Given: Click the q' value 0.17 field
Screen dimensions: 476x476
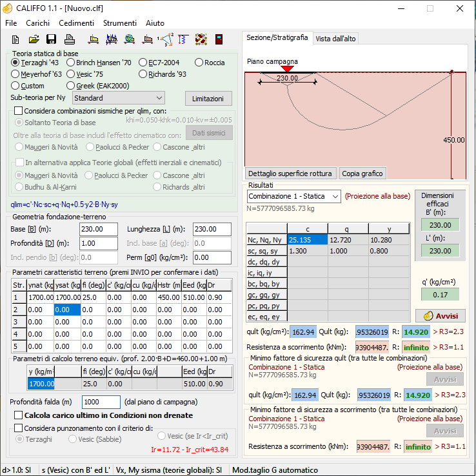Looking at the screenshot, I should (440, 295).
